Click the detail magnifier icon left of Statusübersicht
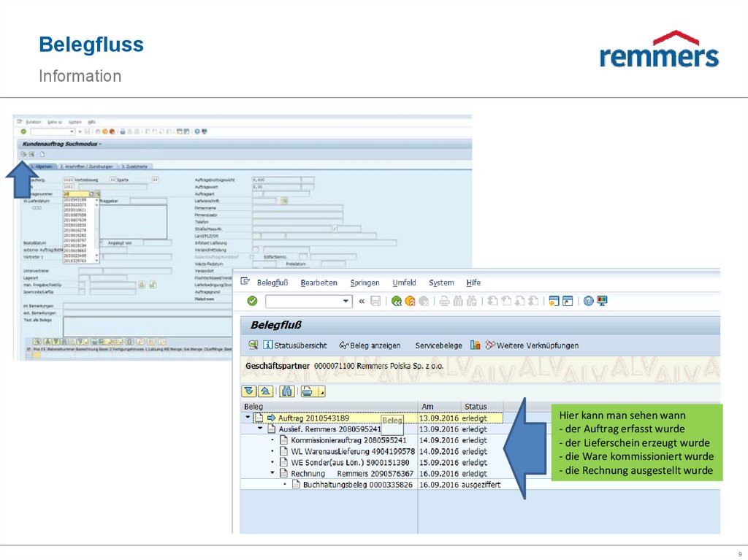This screenshot has width=748, height=560. pyautogui.click(x=253, y=345)
